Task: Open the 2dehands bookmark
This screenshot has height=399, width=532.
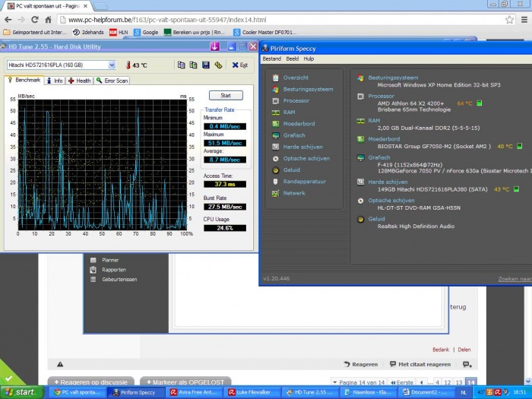Action: click(88, 32)
